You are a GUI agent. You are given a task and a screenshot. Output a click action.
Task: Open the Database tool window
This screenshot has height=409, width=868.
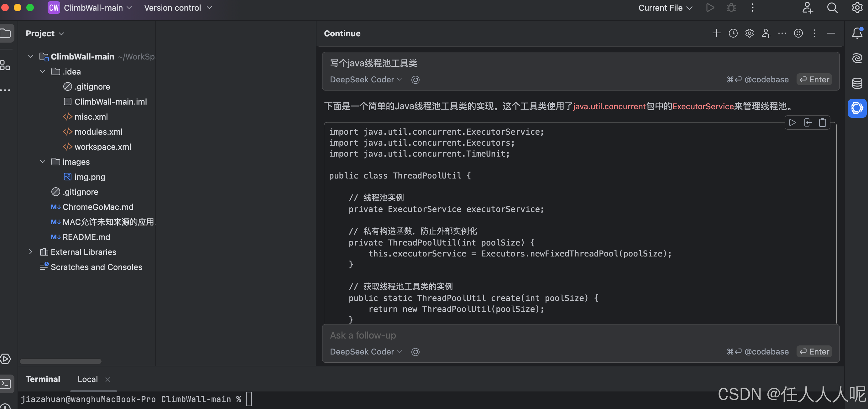(x=857, y=83)
